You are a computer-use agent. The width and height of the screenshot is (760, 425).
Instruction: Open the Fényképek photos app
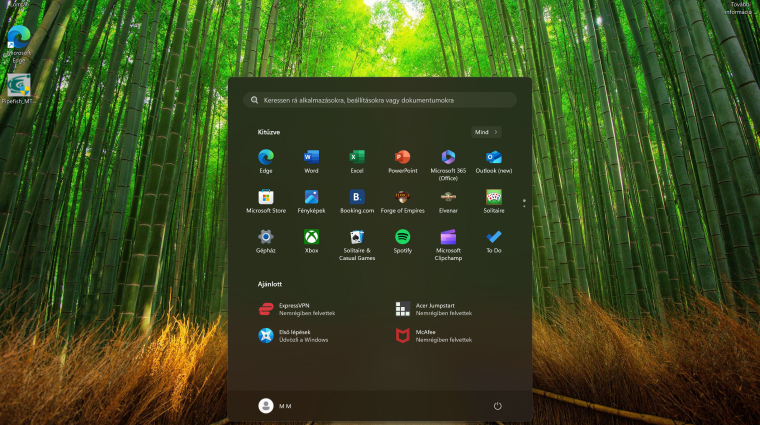(311, 202)
